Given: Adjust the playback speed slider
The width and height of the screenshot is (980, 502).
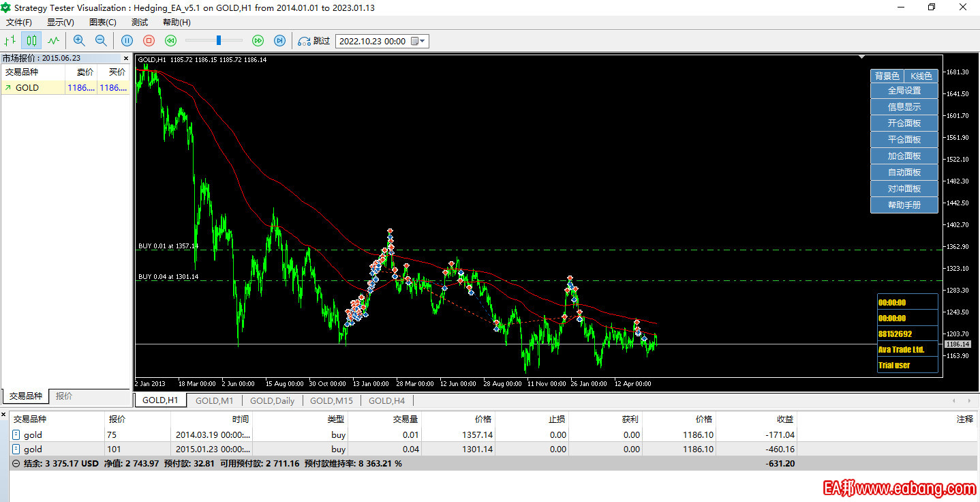Looking at the screenshot, I should coord(219,41).
